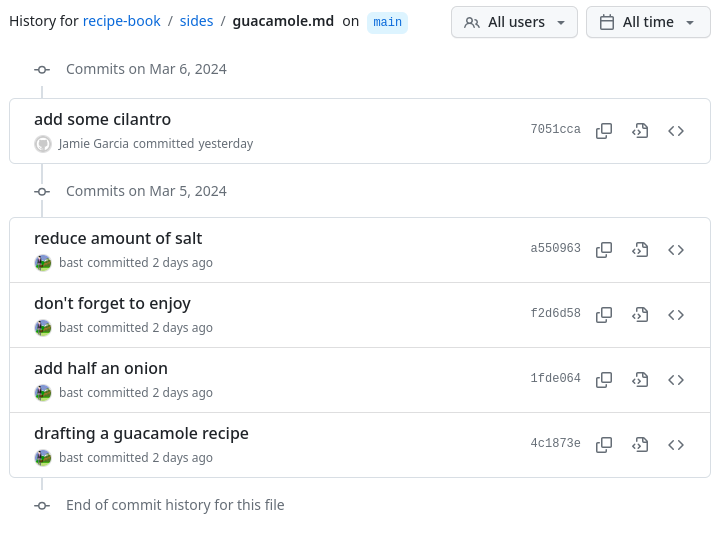
Task: Browse repository at commit 4c1873e
Action: click(x=676, y=445)
